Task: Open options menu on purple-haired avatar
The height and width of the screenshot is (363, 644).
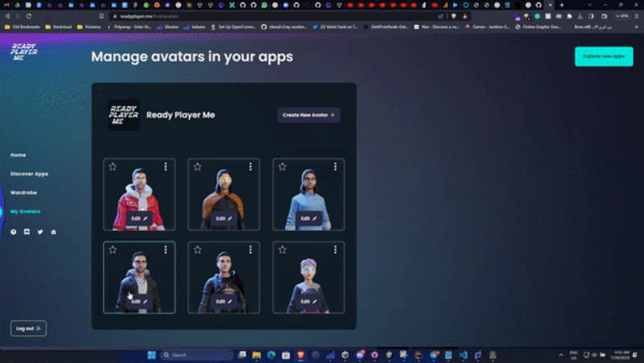Action: 335,250
